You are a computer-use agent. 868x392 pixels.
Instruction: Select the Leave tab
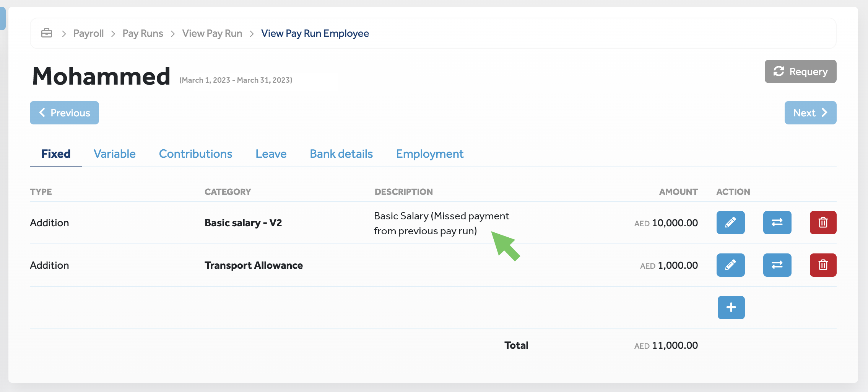click(271, 154)
